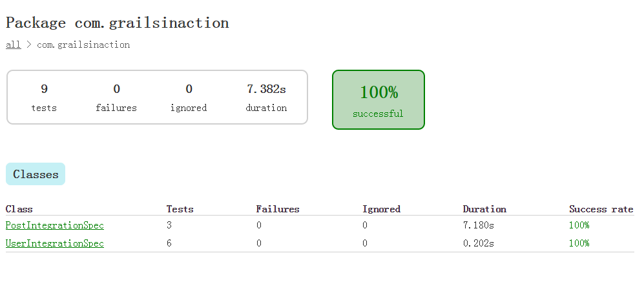Click the Ignored column header
This screenshot has width=644, height=293.
tap(381, 209)
